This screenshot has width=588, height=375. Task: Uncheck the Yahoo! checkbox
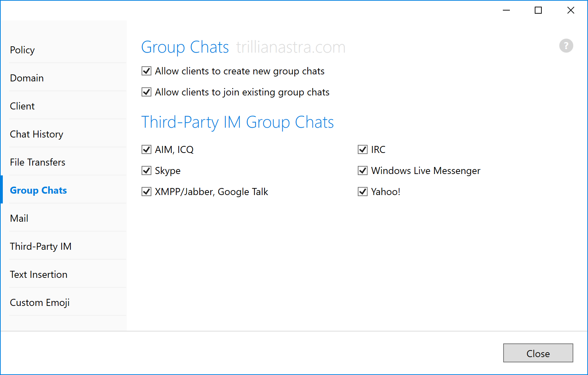[x=363, y=192]
